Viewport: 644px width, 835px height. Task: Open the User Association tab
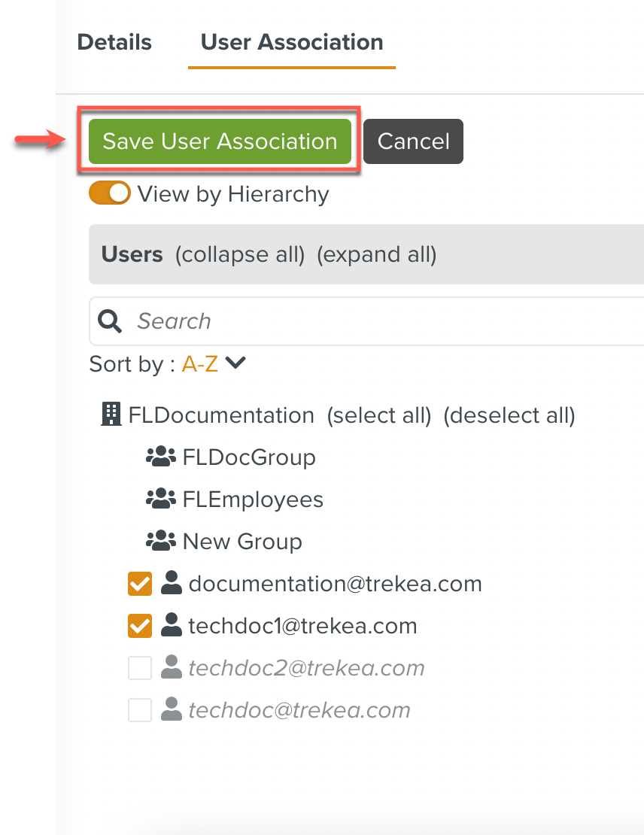coord(291,42)
